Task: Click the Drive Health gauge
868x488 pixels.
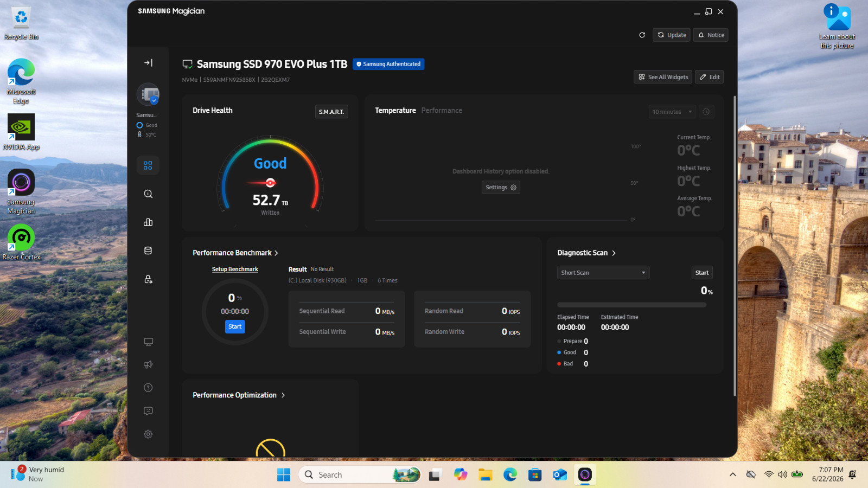Action: pos(270,175)
